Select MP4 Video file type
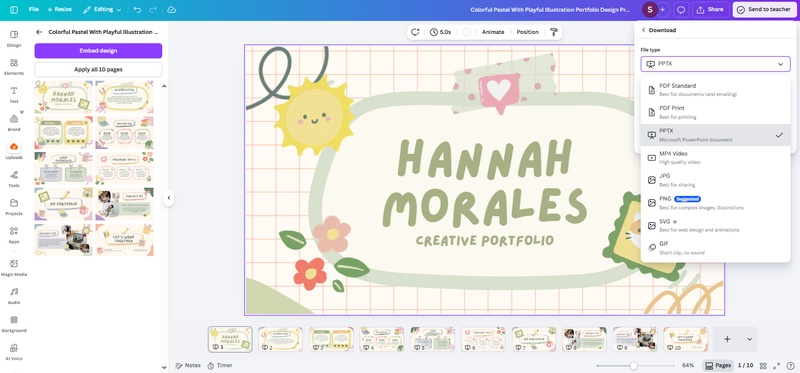The height and width of the screenshot is (373, 800). point(715,157)
